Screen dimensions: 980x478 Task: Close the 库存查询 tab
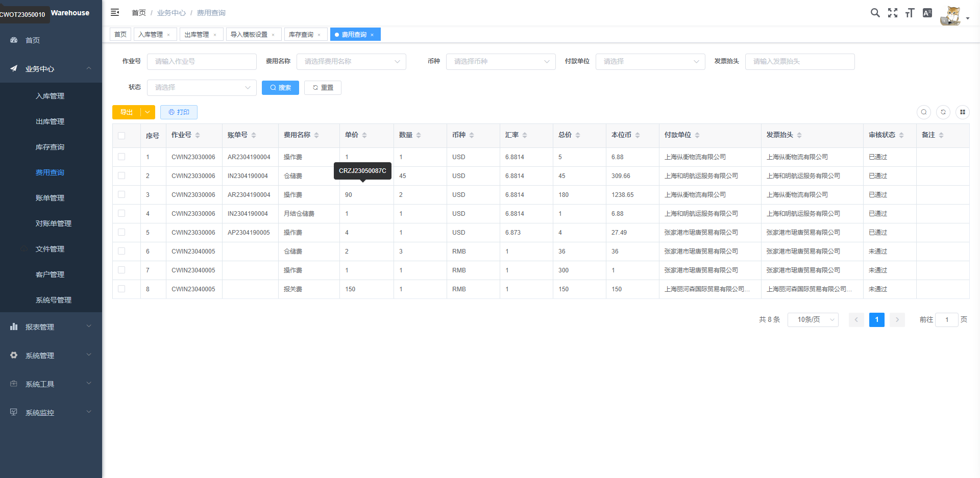tap(319, 35)
